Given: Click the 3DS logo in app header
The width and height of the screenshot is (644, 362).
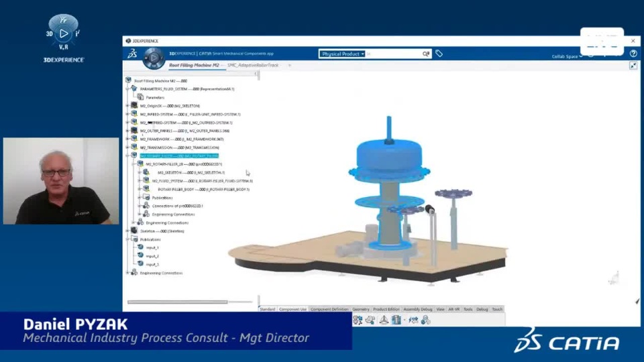Looking at the screenshot, I should (x=132, y=54).
